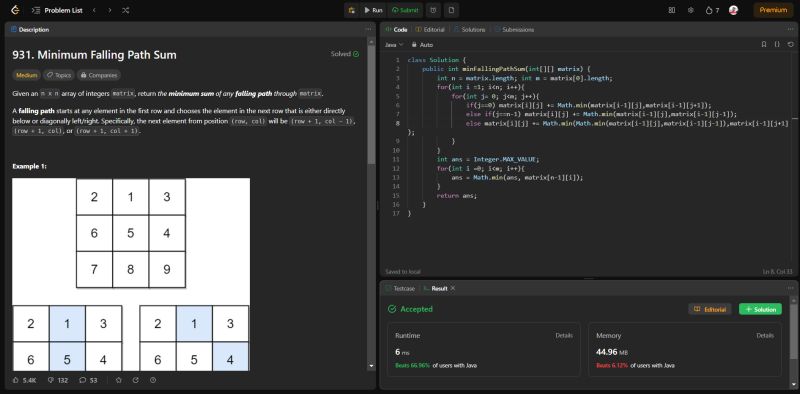The image size is (800, 394).
Task: Open the layout switcher icon
Action: tap(672, 10)
